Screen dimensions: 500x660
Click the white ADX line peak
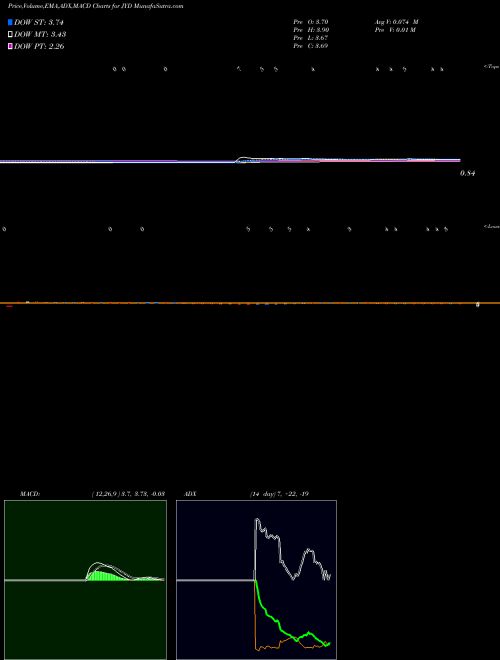tap(257, 522)
